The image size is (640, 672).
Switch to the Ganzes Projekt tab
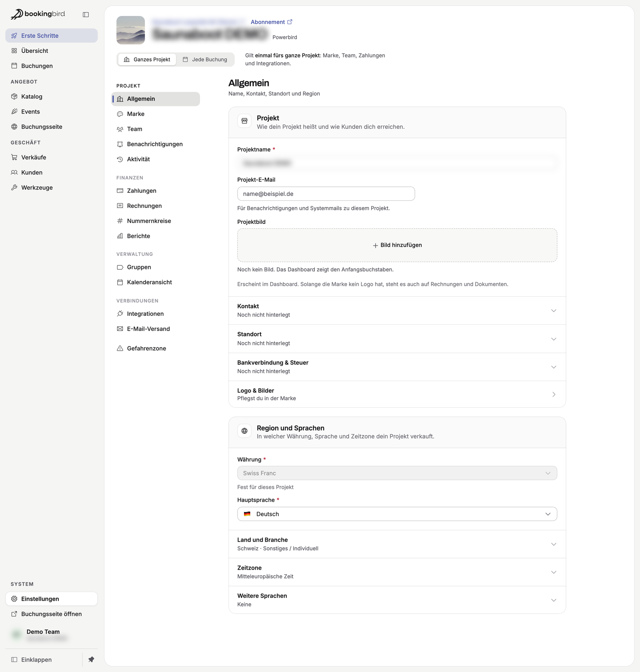tap(147, 60)
